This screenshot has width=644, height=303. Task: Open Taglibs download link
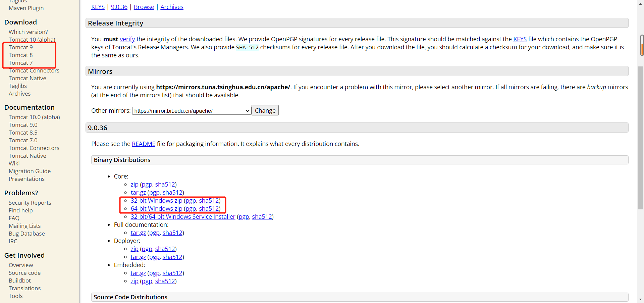point(18,86)
